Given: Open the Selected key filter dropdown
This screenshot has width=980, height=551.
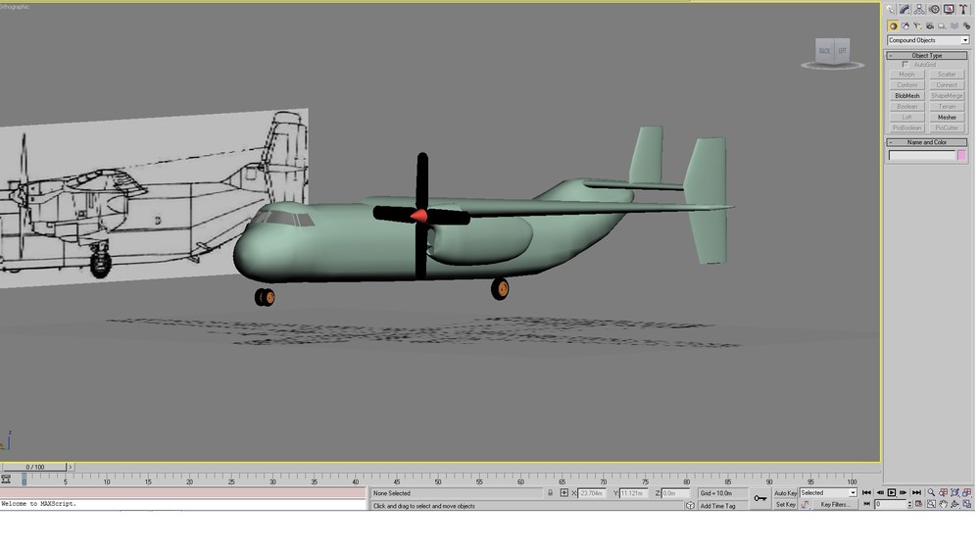Looking at the screenshot, I should tap(828, 493).
